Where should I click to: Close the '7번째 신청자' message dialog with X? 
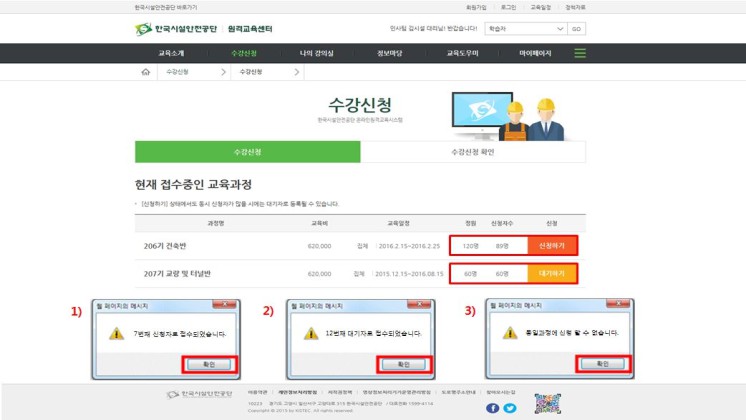[x=224, y=304]
